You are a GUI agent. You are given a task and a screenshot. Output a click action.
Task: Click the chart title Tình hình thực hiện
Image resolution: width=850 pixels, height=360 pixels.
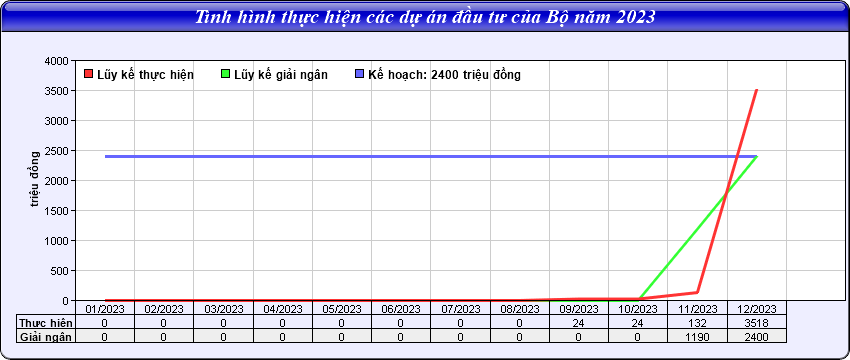pyautogui.click(x=424, y=17)
